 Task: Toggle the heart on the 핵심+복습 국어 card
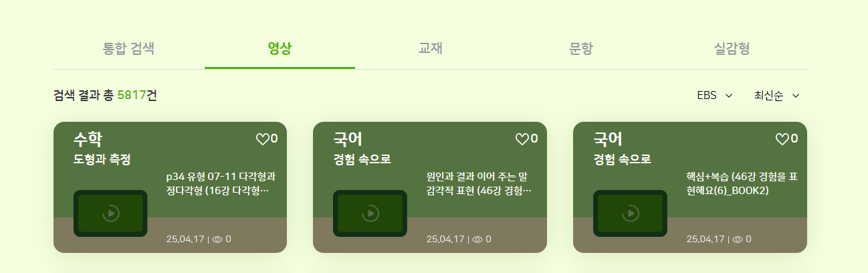[782, 139]
